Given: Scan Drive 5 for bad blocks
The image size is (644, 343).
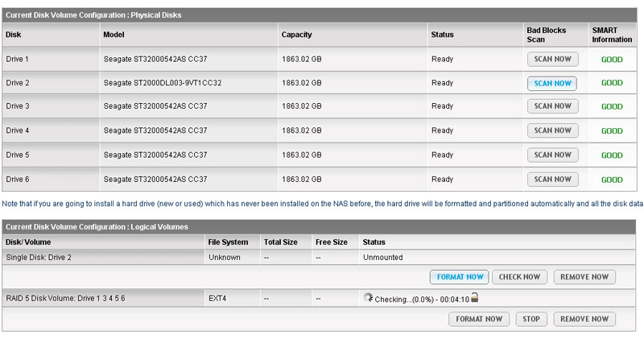Looking at the screenshot, I should 552,155.
